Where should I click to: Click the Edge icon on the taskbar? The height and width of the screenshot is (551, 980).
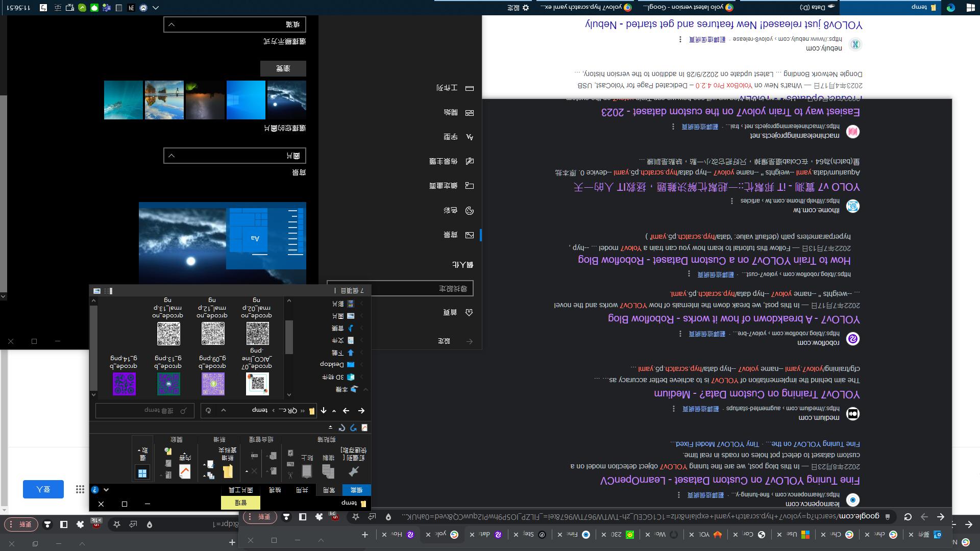point(951,7)
